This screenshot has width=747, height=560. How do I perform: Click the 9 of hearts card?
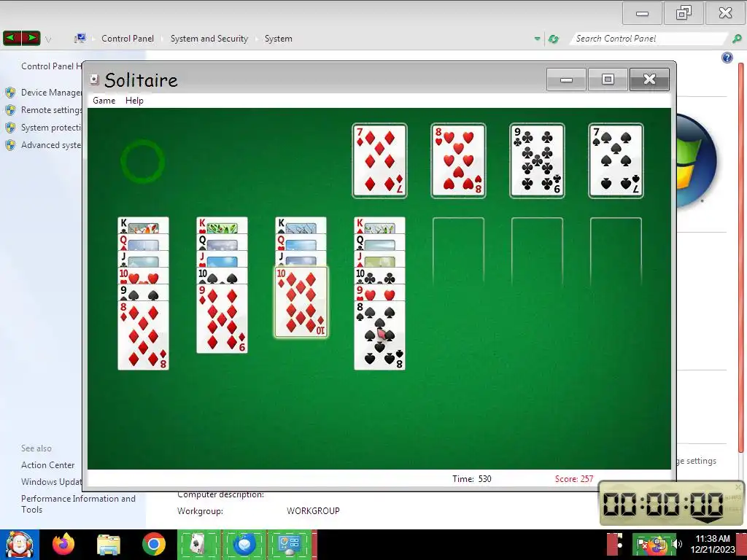(x=379, y=292)
